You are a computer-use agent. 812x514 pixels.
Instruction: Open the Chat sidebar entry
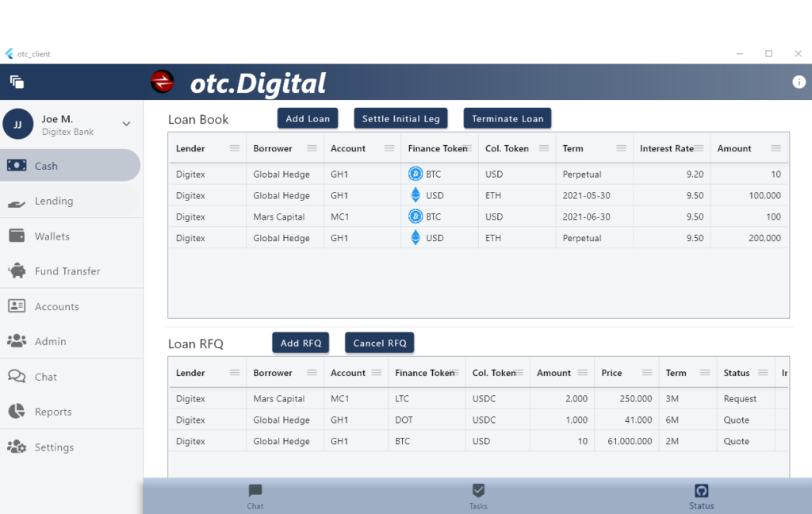17,377
